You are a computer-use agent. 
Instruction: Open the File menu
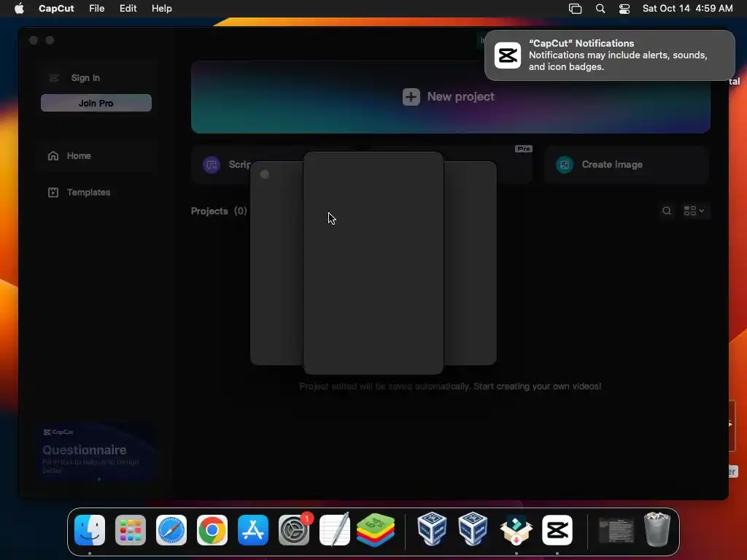97,9
